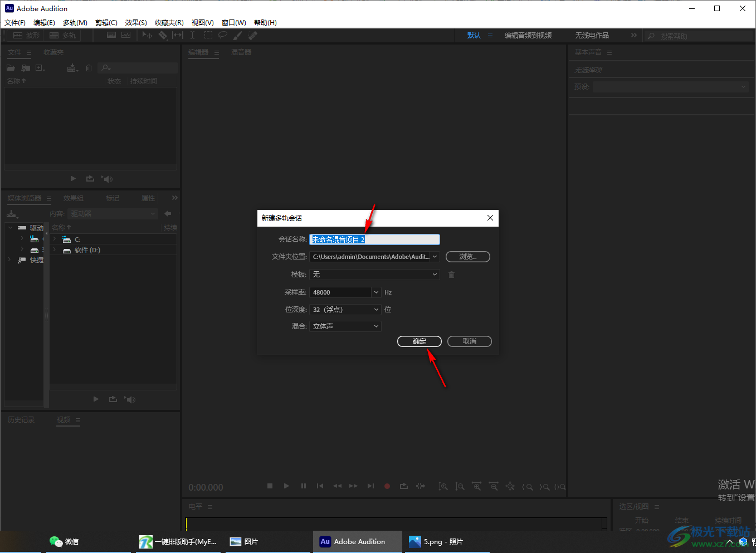The image size is (756, 553).
Task: Switch to the 混音器 tab
Action: 241,52
